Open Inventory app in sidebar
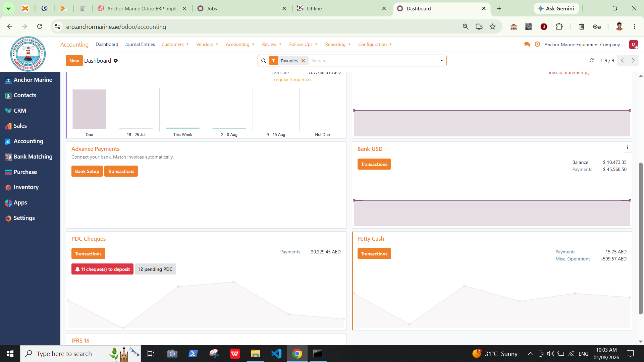Image resolution: width=644 pixels, height=362 pixels. [x=22, y=187]
